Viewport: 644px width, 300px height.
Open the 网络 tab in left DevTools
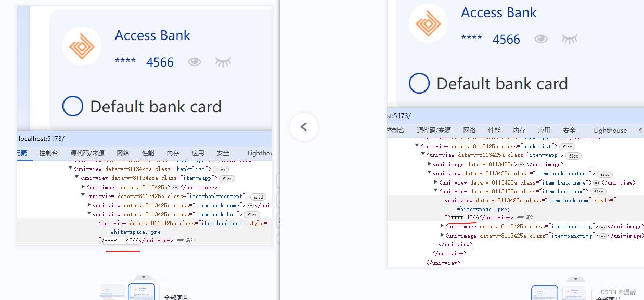[x=123, y=153]
